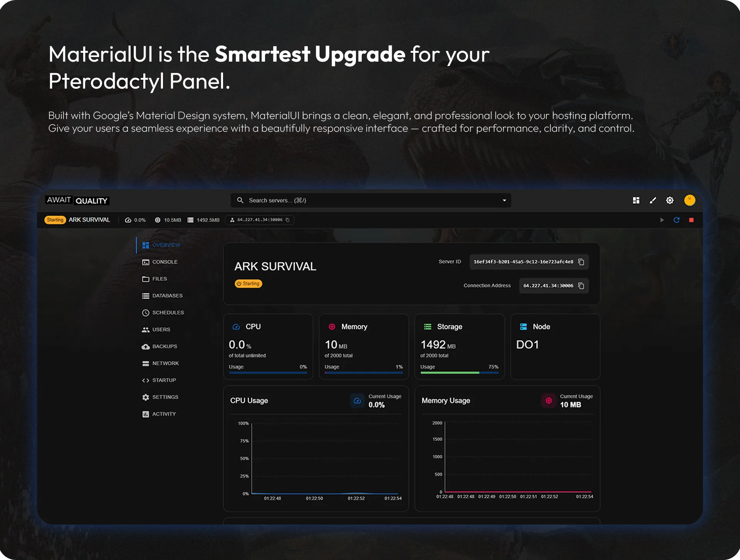Click the CPU Usage chart gauge icon
740x560 pixels.
[357, 401]
